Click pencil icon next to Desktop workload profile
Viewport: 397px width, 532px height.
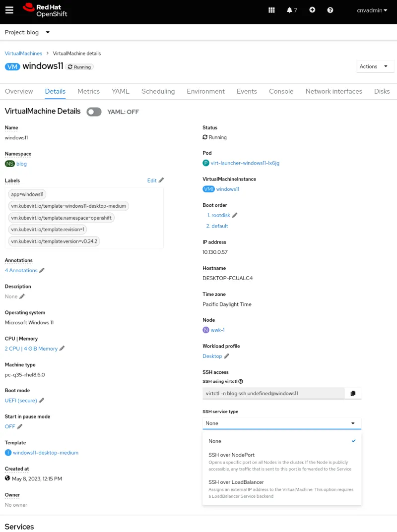(x=227, y=356)
